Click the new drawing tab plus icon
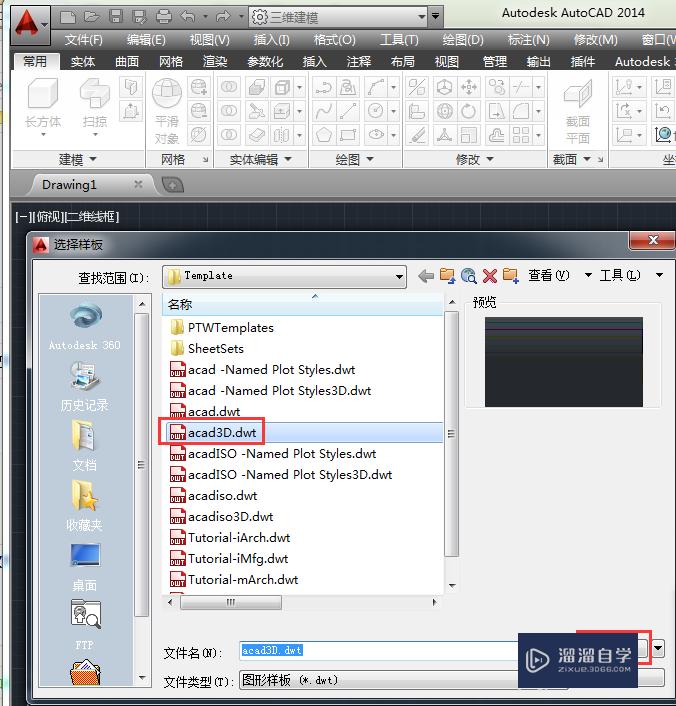 (x=172, y=185)
